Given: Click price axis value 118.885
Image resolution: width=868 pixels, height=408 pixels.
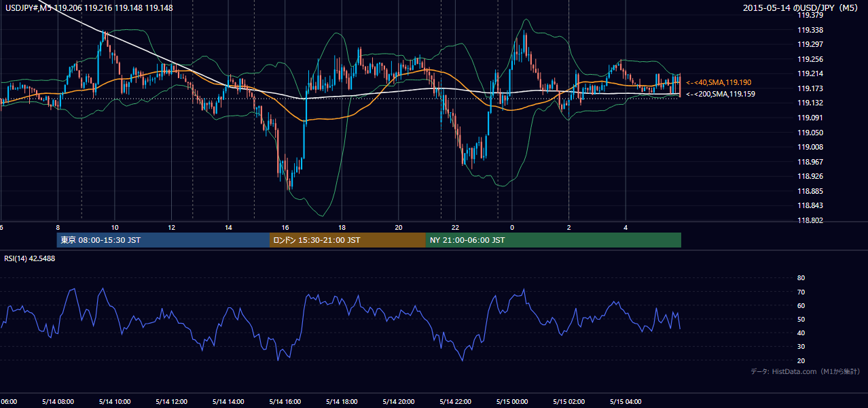Looking at the screenshot, I should [x=810, y=191].
